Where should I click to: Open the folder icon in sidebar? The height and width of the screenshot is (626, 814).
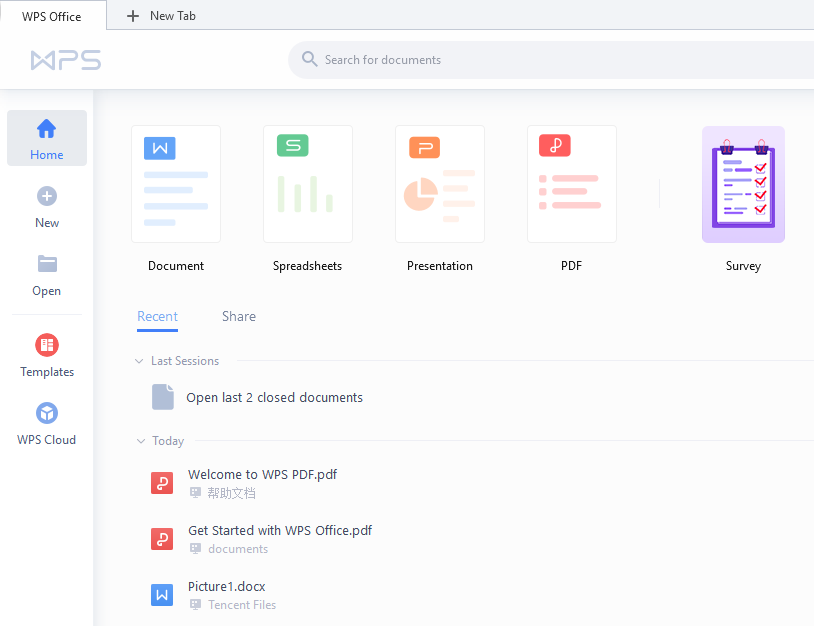47,264
